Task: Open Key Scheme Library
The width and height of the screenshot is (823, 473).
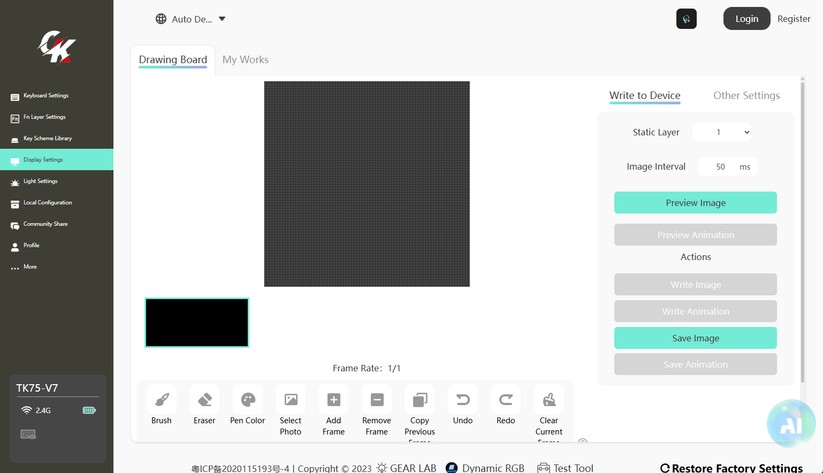Action: (x=57, y=139)
